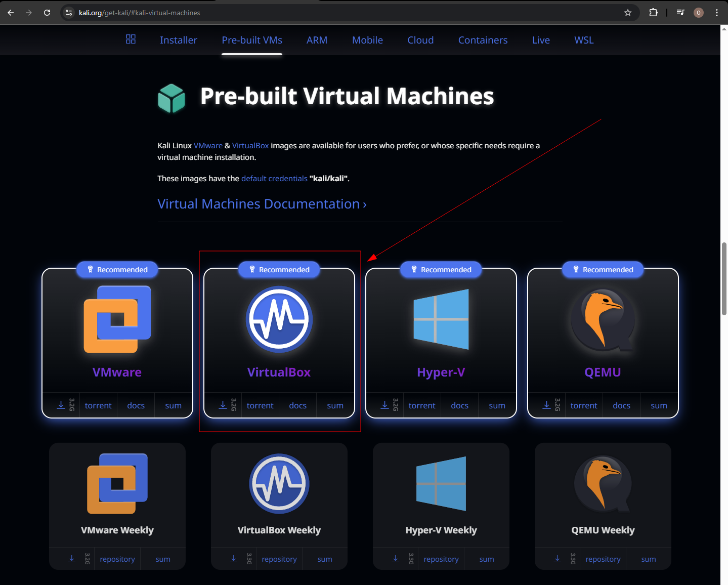
Task: Open the Hyper-V docs link
Action: (459, 405)
